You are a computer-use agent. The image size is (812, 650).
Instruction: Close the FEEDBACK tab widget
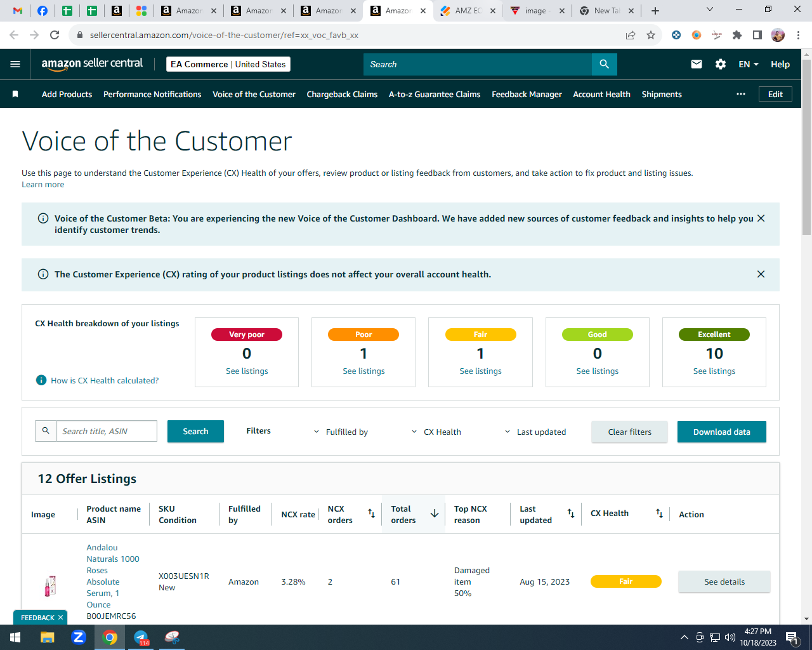click(x=61, y=618)
